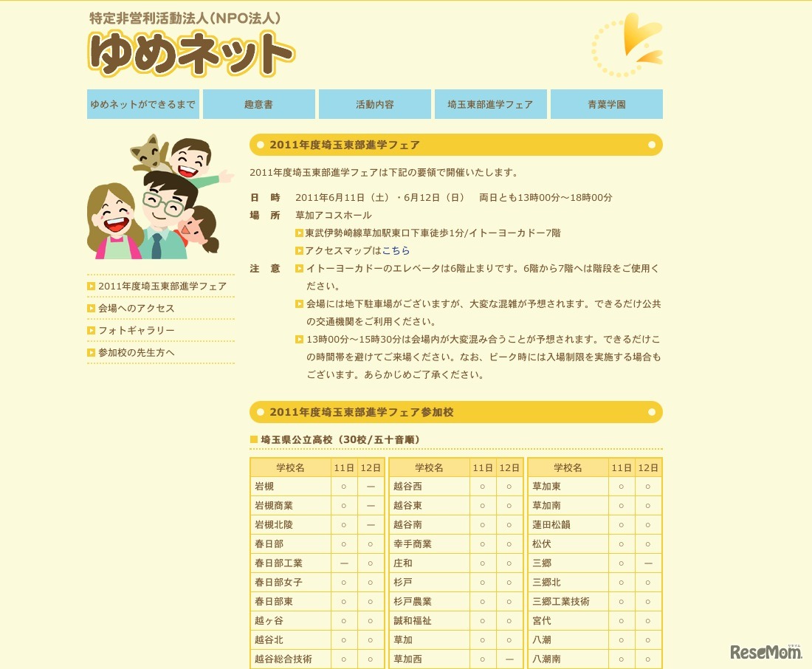Click the 学校名 column header
Image resolution: width=812 pixels, height=669 pixels.
pos(290,467)
